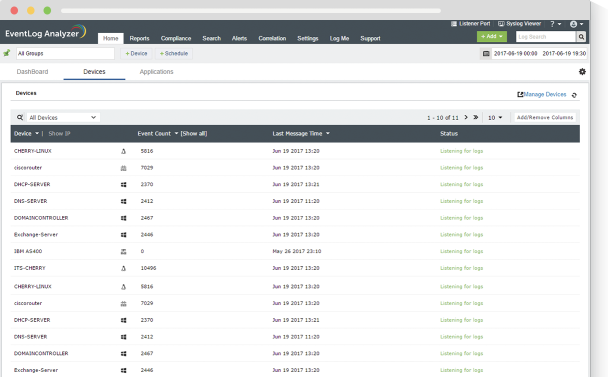
Task: Open the help question mark menu
Action: point(555,24)
